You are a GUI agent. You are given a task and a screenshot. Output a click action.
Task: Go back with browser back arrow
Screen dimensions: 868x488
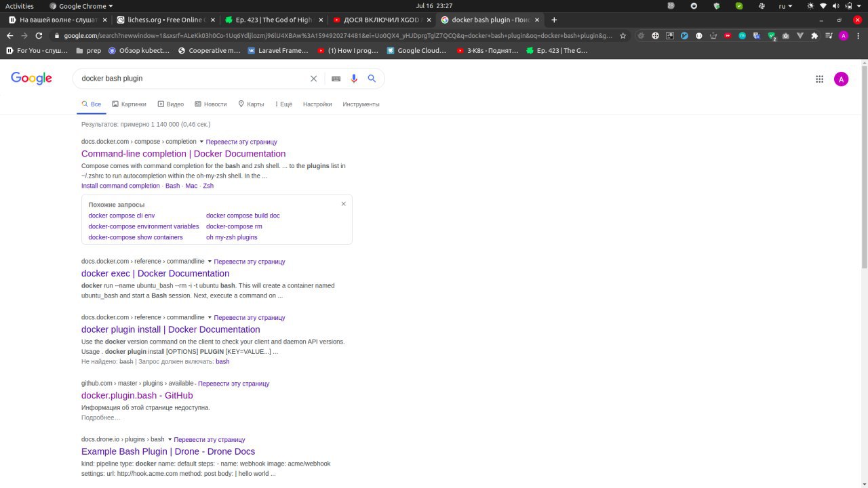9,35
